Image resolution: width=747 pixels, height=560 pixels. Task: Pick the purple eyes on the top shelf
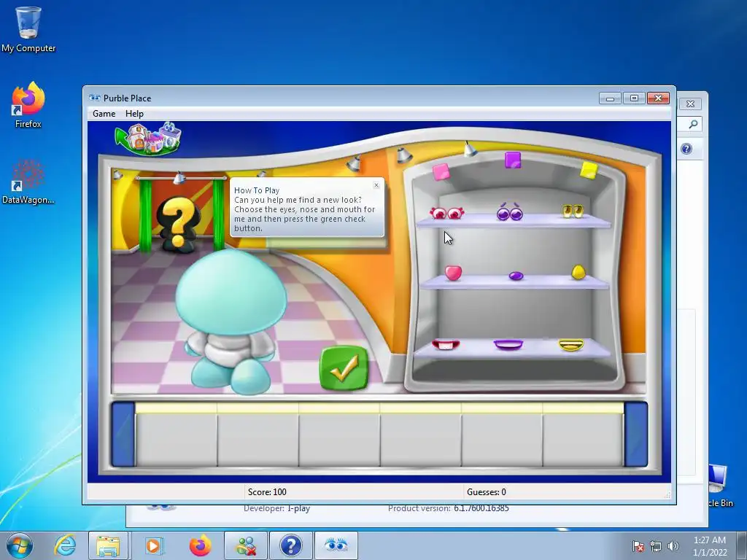(x=510, y=212)
